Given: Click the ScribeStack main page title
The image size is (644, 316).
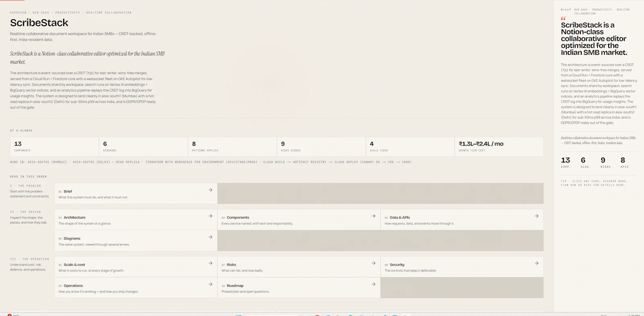Looking at the screenshot, I should tap(39, 23).
